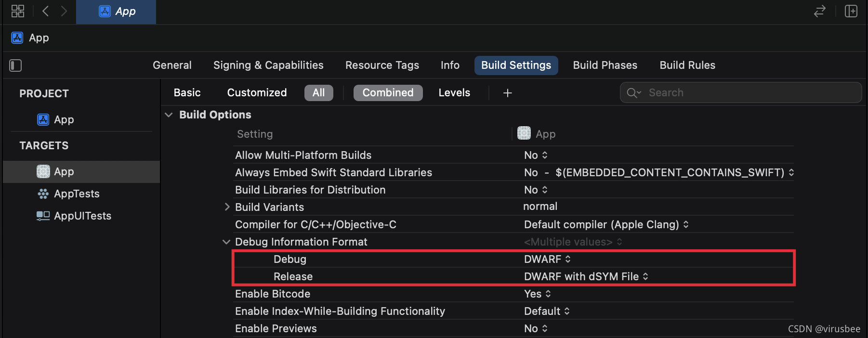The width and height of the screenshot is (868, 338).
Task: Change Enable Index-While-Building Default value
Action: click(547, 311)
